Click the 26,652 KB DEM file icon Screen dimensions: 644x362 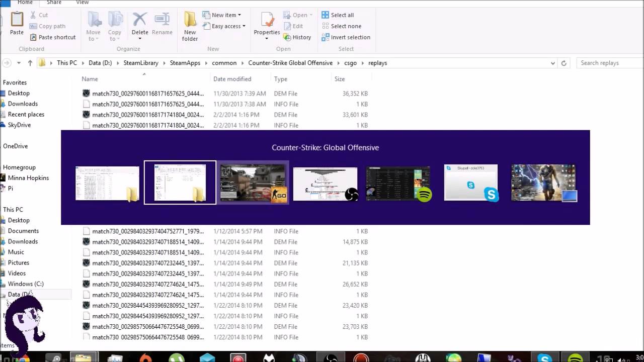point(86,284)
